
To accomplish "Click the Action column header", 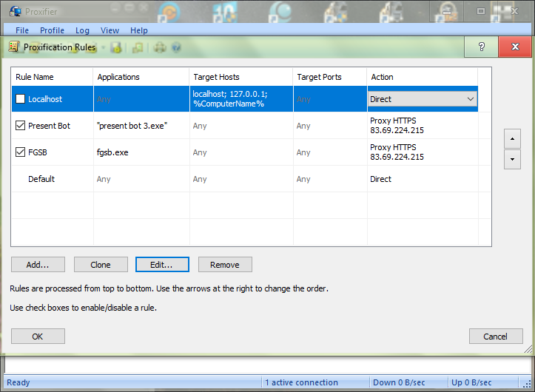I will (423, 77).
